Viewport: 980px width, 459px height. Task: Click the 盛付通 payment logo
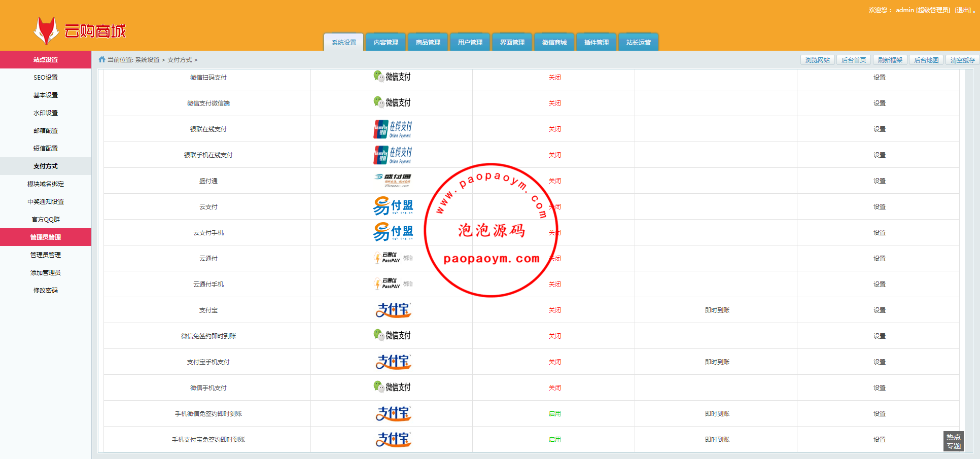392,181
